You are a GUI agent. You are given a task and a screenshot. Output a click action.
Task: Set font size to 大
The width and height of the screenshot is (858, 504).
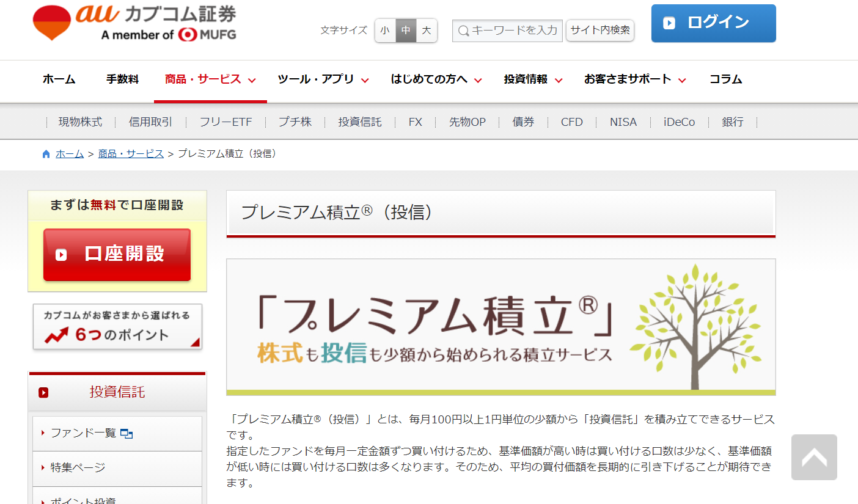click(427, 30)
